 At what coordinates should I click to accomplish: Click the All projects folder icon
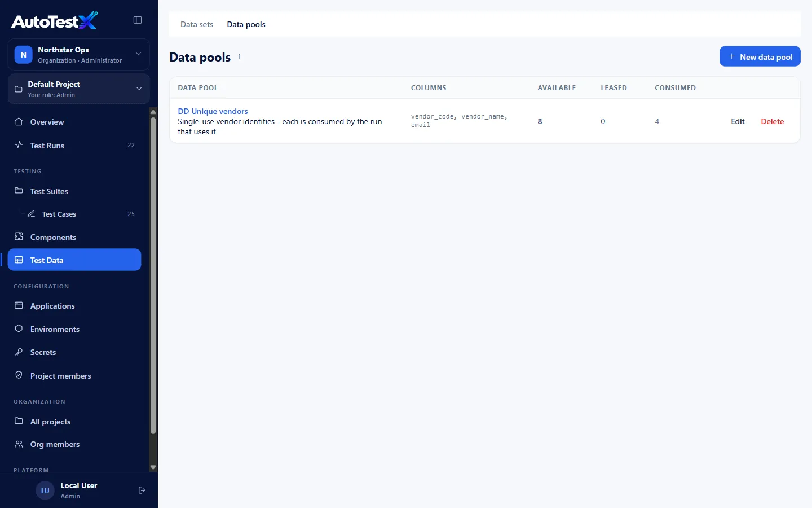click(x=19, y=421)
